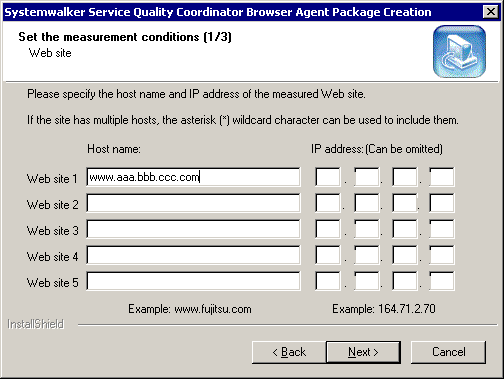Viewport: 504px width, 379px height.
Task: Cancel the package creation wizard
Action: pyautogui.click(x=448, y=352)
